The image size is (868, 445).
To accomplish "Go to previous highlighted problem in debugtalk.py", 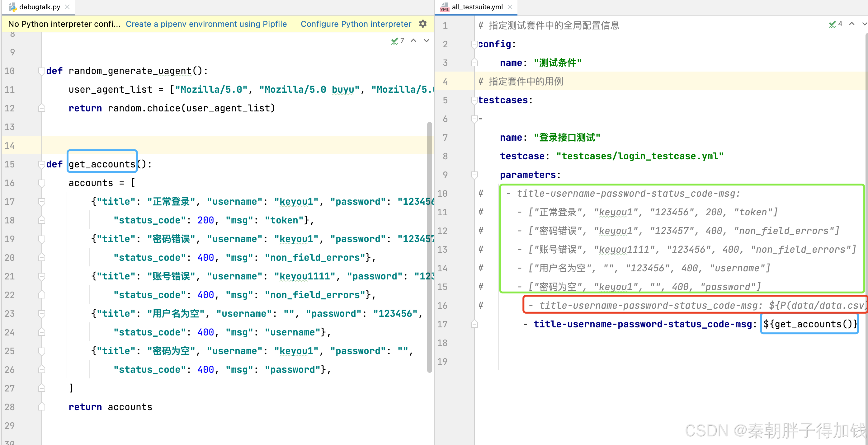I will (413, 41).
